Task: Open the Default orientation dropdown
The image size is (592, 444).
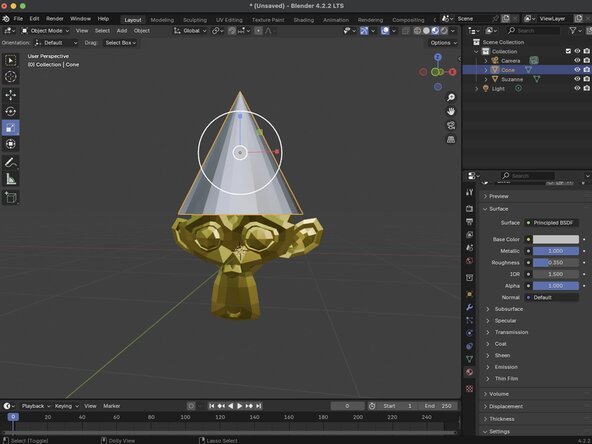Action: 56,43
